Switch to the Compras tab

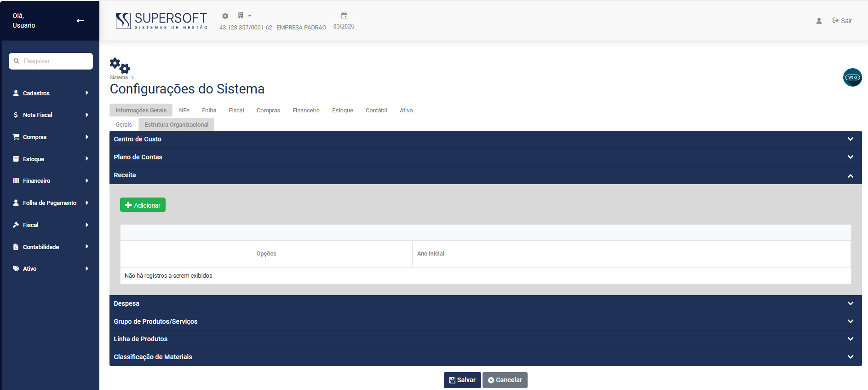pyautogui.click(x=268, y=110)
